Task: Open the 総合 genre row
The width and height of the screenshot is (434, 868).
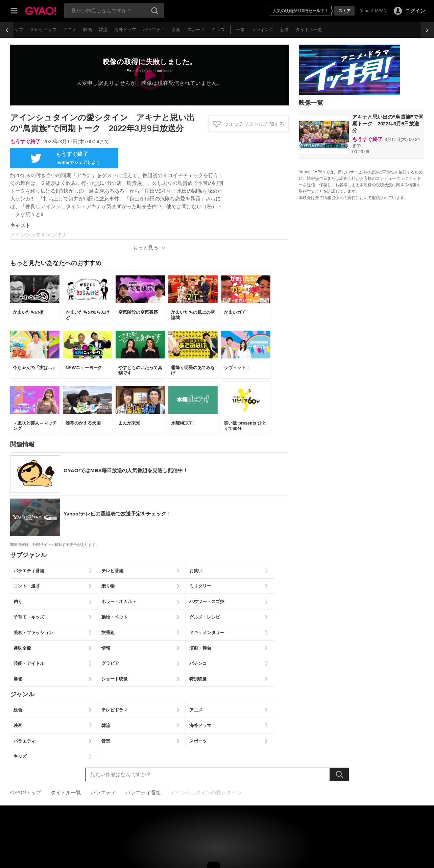Action: pos(54,710)
